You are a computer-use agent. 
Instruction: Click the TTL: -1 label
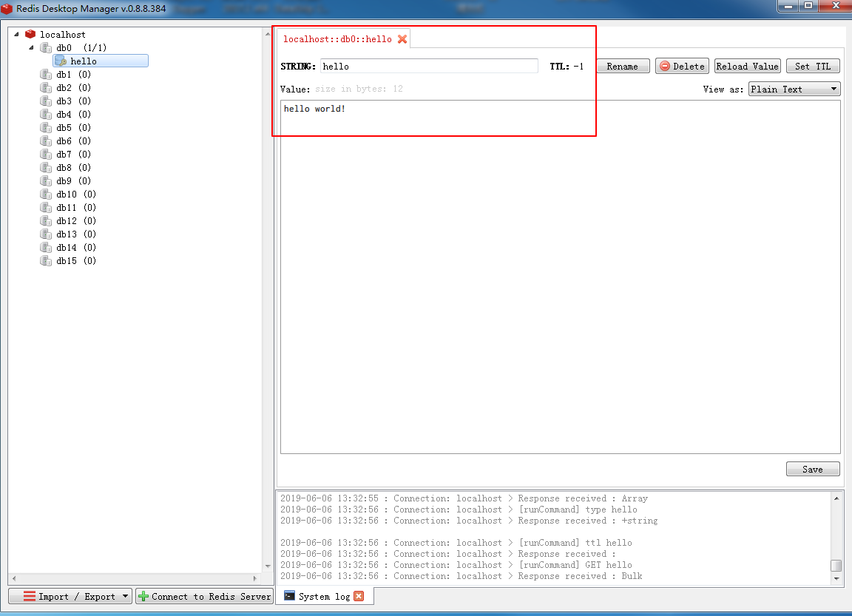[567, 67]
